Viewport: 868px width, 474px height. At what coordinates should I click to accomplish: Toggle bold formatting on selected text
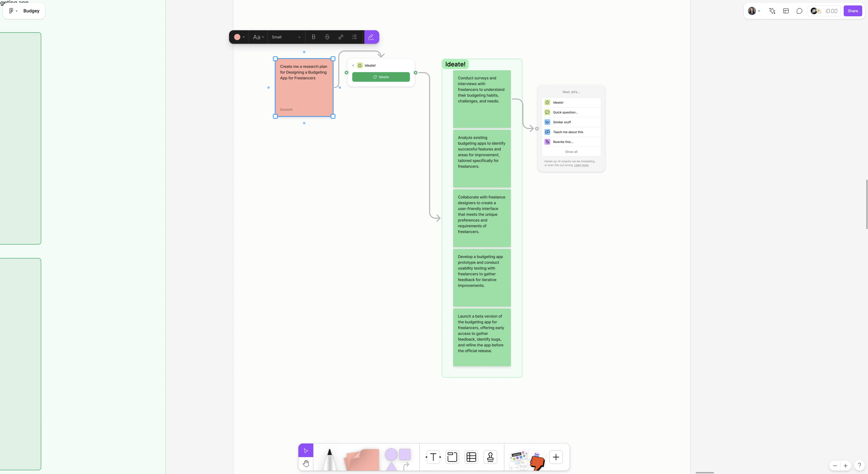314,37
